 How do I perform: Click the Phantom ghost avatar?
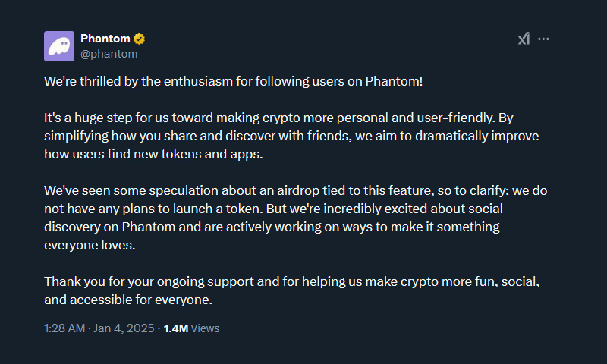[59, 46]
